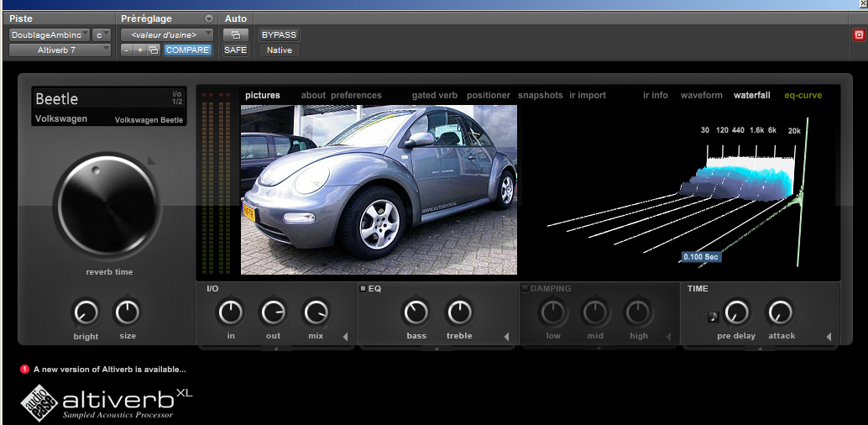Expand the I/O section triangle

click(x=345, y=338)
